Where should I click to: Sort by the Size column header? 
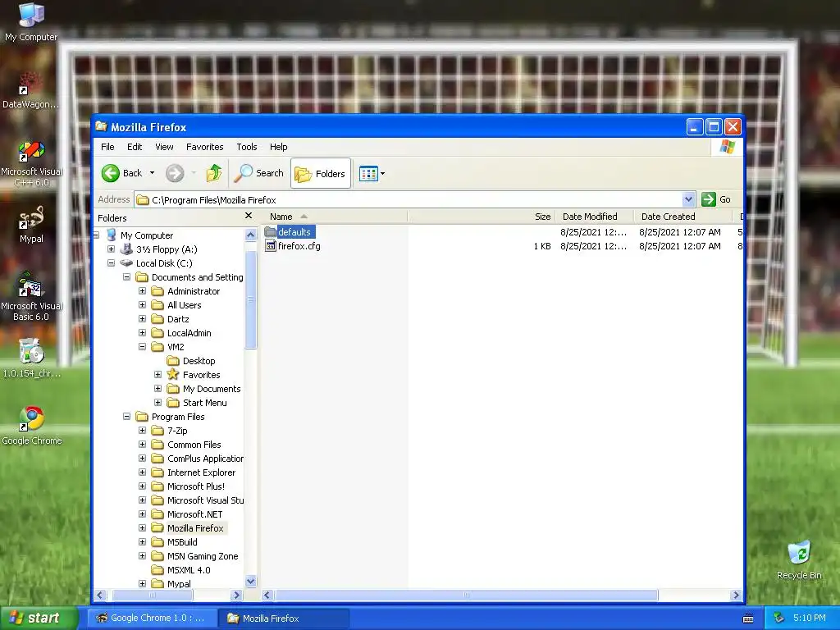pos(482,217)
